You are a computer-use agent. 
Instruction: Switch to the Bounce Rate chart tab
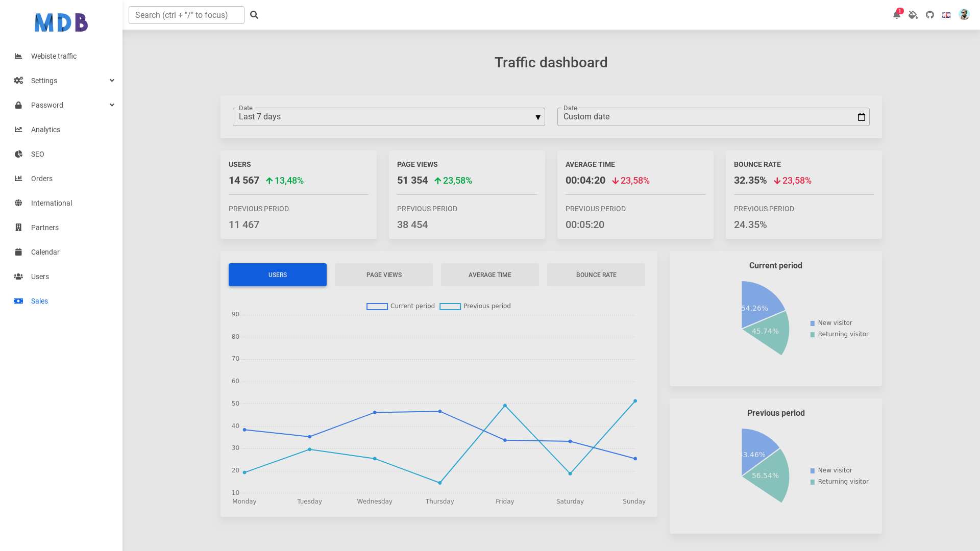coord(596,274)
